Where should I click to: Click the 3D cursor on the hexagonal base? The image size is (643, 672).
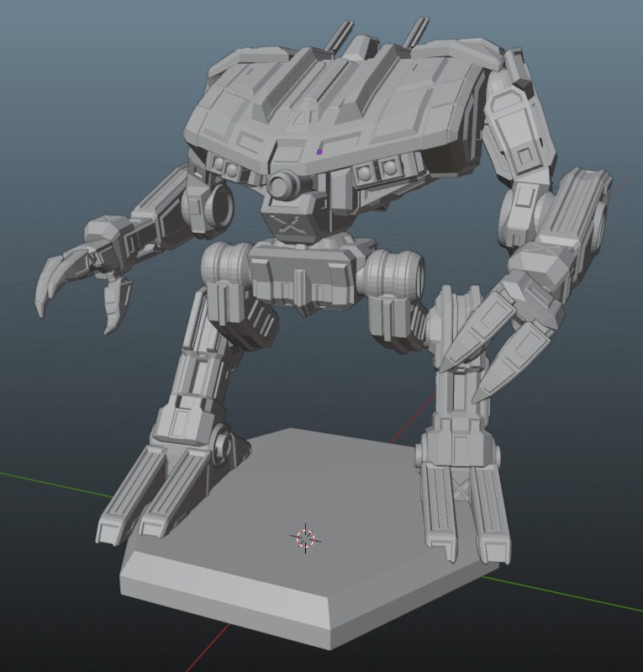tap(305, 538)
